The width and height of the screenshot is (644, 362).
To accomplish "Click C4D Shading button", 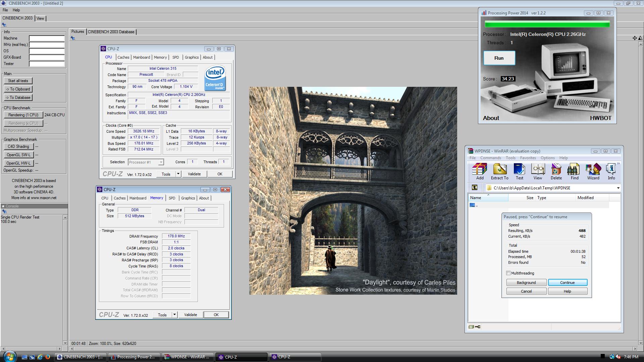I will click(18, 146).
